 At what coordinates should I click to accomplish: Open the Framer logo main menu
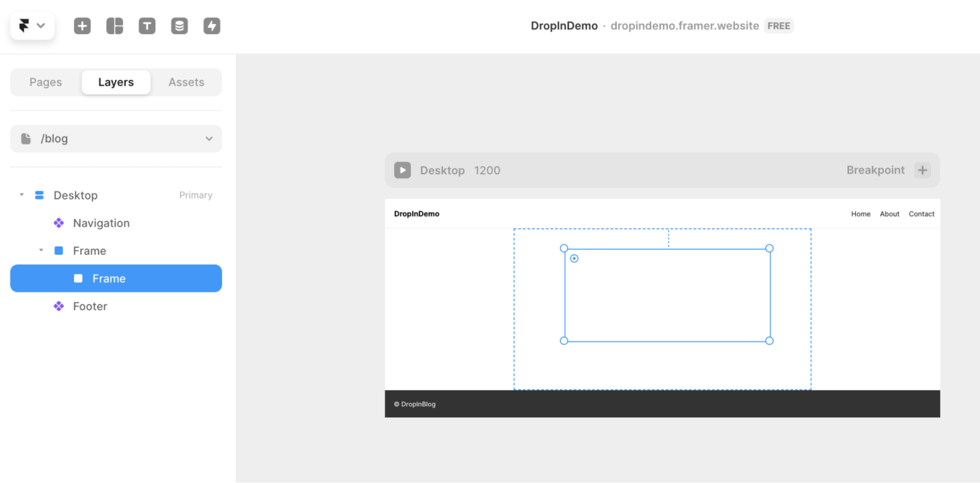tap(32, 26)
